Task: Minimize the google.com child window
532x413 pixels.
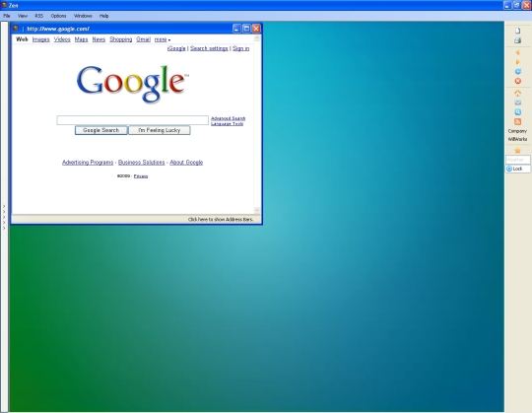Action: click(x=236, y=29)
